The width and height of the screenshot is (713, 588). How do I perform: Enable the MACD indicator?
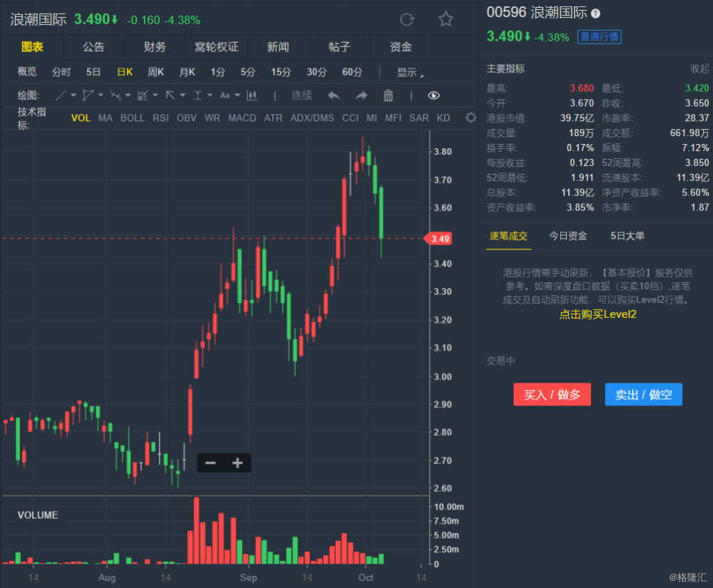click(242, 118)
